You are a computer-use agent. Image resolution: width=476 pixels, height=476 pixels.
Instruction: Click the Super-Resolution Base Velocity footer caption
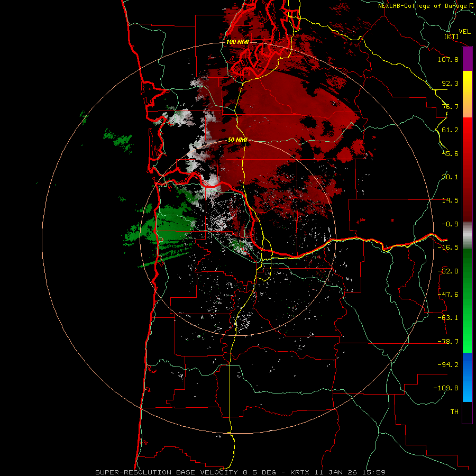click(x=240, y=472)
